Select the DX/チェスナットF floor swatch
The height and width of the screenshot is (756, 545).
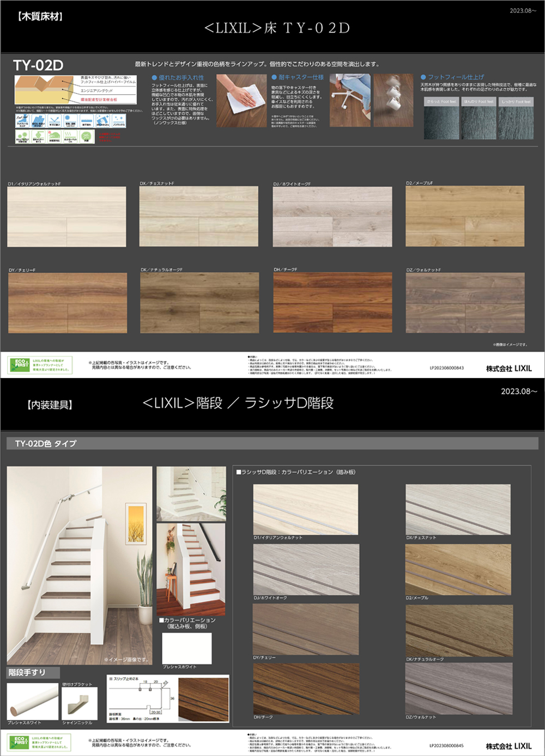199,216
